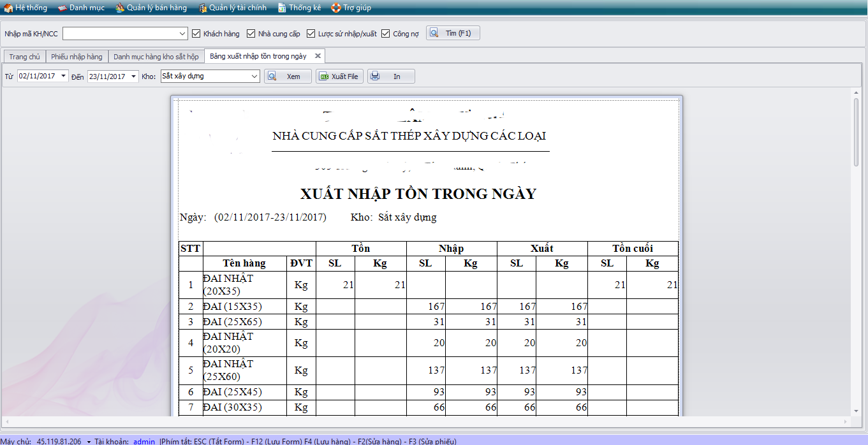The image size is (868, 445).
Task: Click Xuất Kg value 20 in ĐAI NHẬT (20X20) row
Action: [x=581, y=343]
